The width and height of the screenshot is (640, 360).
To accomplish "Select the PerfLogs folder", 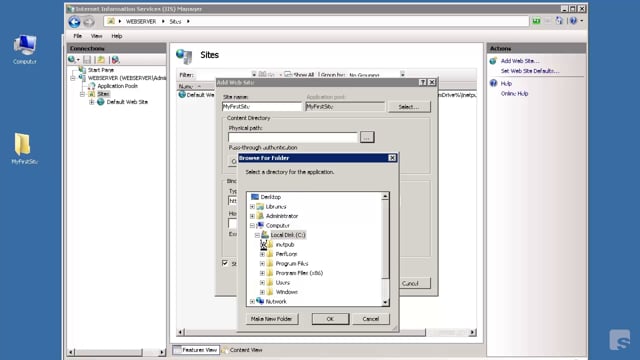I will click(x=286, y=254).
